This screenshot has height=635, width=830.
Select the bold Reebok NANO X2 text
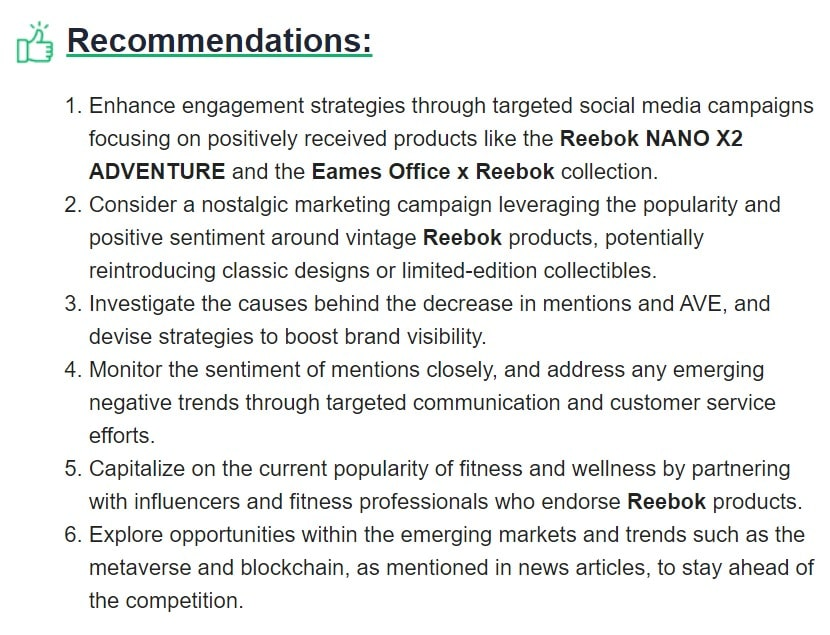651,139
